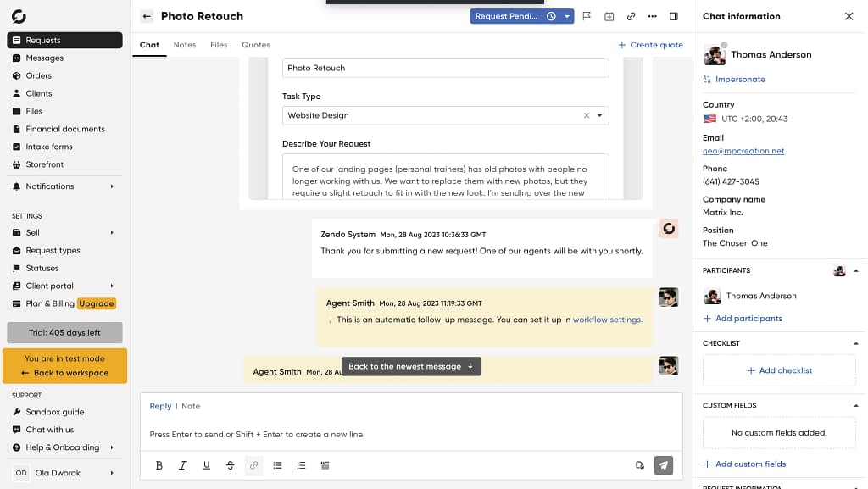Viewport: 868px width, 489px height.
Task: Click the Trial: 405 days left button
Action: tap(64, 332)
